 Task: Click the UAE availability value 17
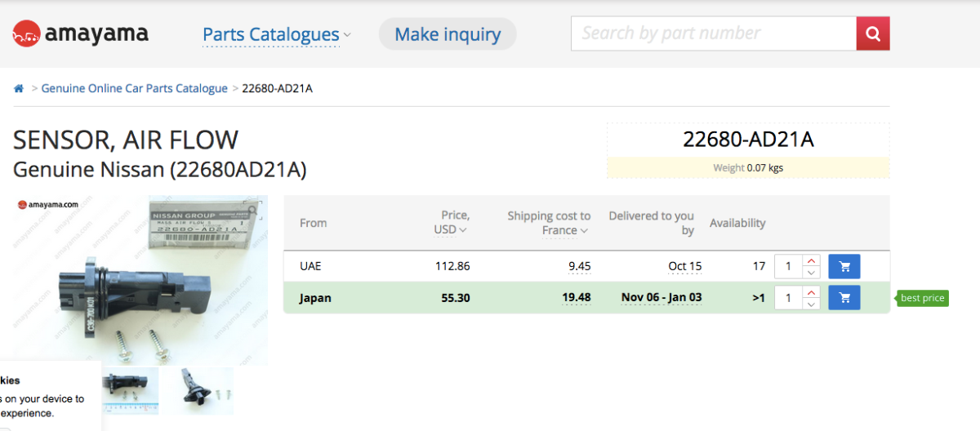tap(759, 266)
